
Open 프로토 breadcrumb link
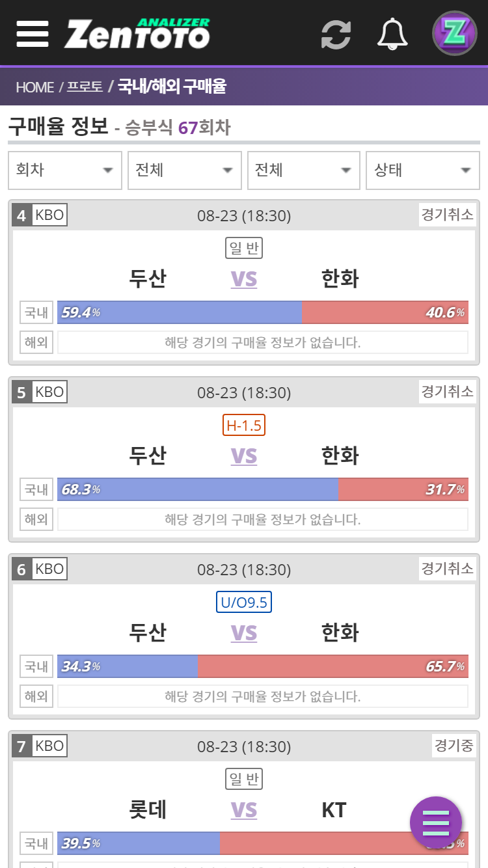point(85,87)
